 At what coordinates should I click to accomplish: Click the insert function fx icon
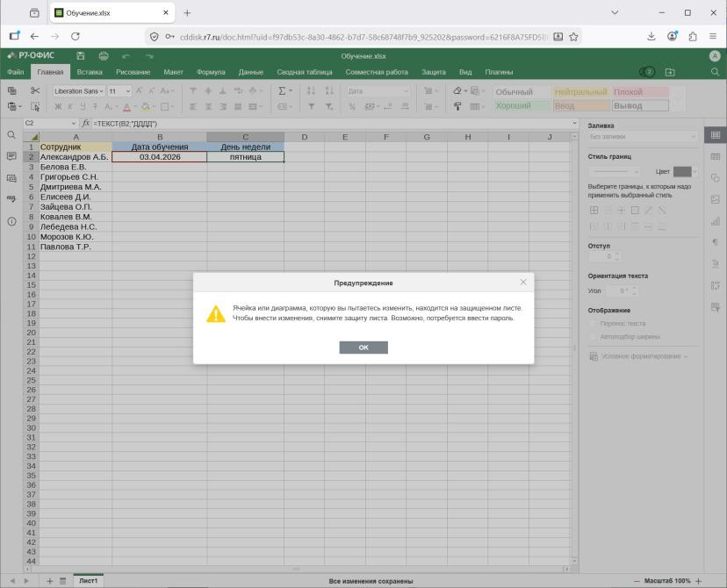[86, 123]
